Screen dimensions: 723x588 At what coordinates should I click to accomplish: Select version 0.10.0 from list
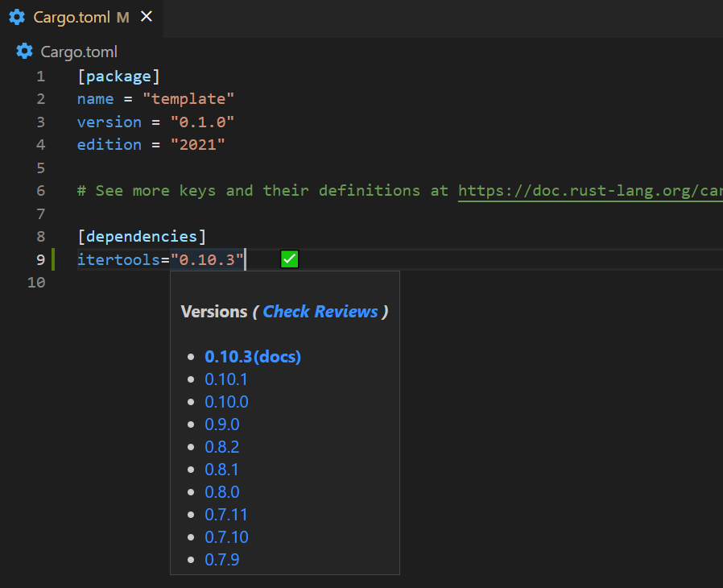pos(226,402)
